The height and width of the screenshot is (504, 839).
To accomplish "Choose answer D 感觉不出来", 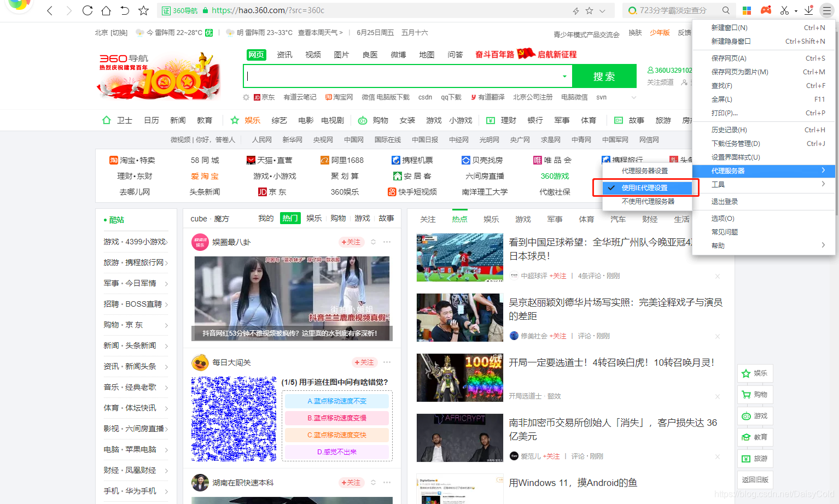I will click(337, 452).
